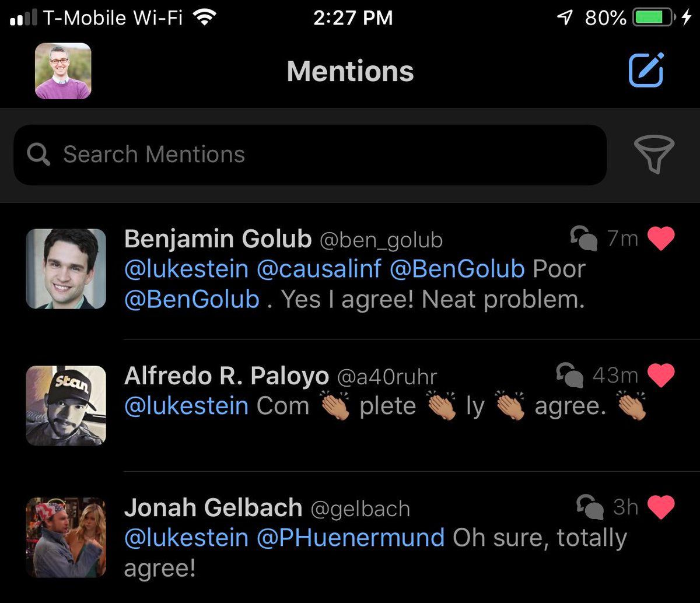Open conversation icon on Jonah Gelbach's tweet
The width and height of the screenshot is (700, 603).
589,507
